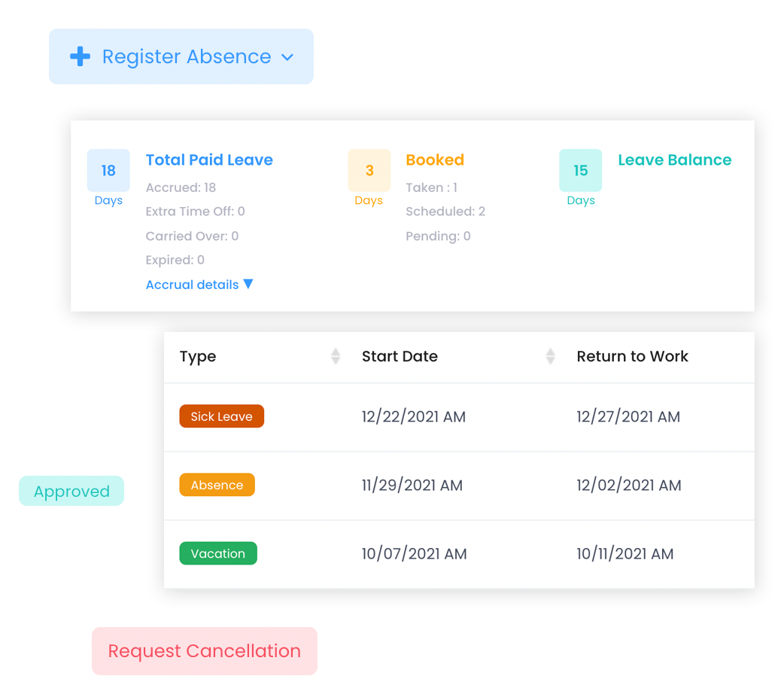This screenshot has width=784, height=685.
Task: Click start date 10/07/2021 AM
Action: [x=414, y=554]
